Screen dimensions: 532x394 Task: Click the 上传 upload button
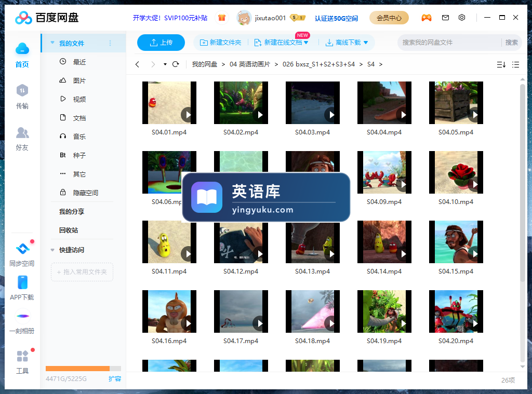(161, 43)
